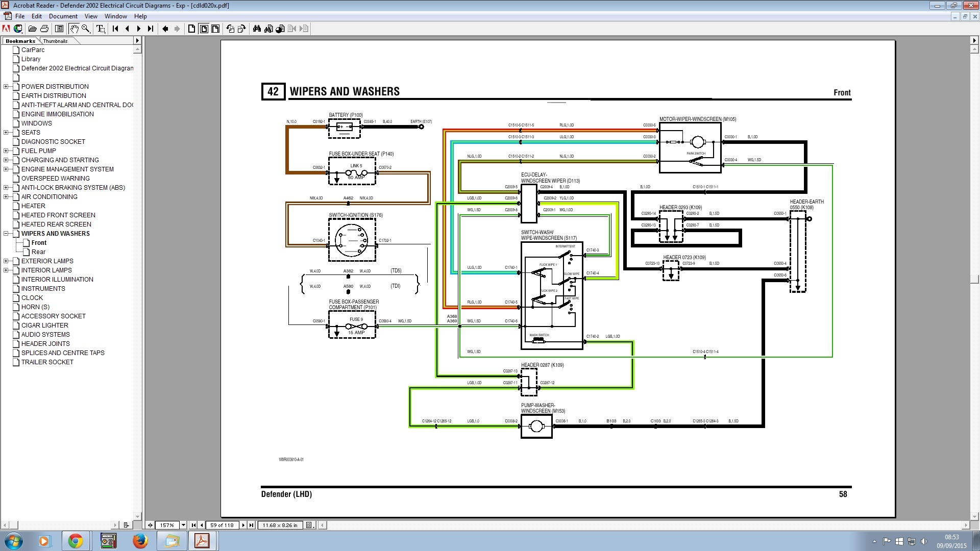980x551 pixels.
Task: Open the Bookmarks palette flyout arrow
Action: (137, 41)
